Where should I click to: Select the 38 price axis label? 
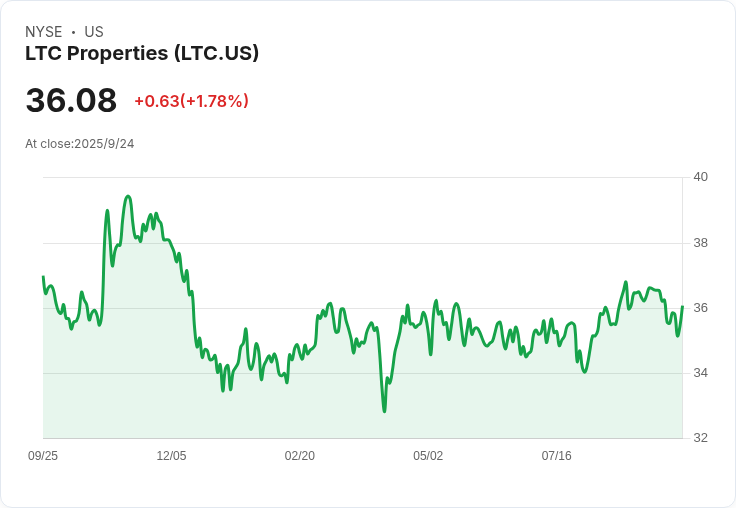[x=700, y=243]
